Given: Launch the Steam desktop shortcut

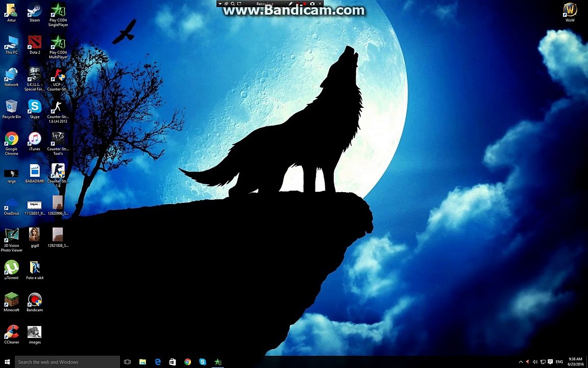Looking at the screenshot, I should [x=35, y=13].
